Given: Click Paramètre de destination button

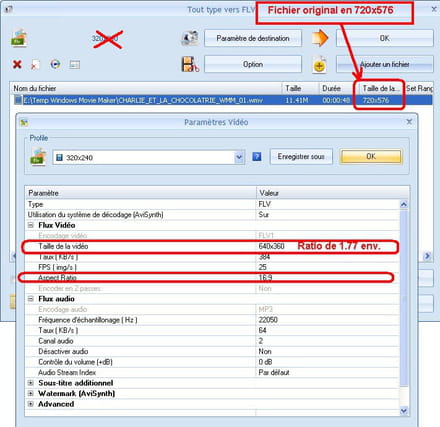Looking at the screenshot, I should (x=253, y=38).
